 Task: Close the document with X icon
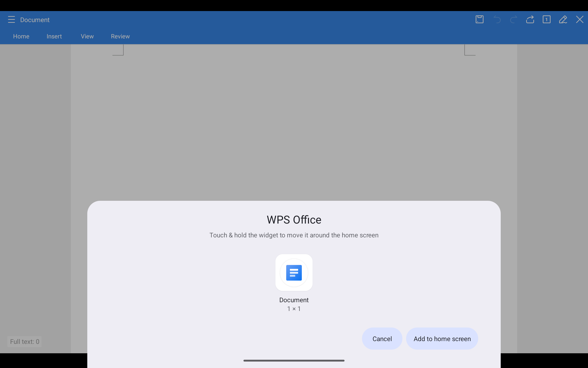tap(580, 20)
